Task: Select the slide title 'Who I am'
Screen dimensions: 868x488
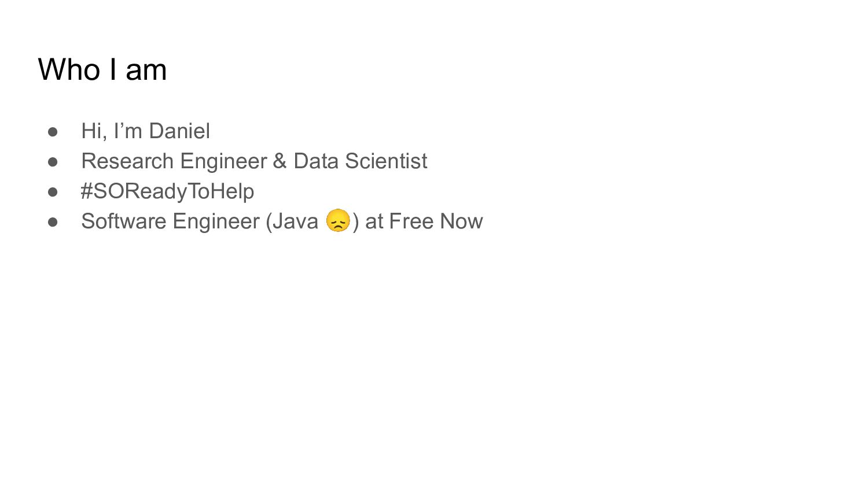Action: 102,70
